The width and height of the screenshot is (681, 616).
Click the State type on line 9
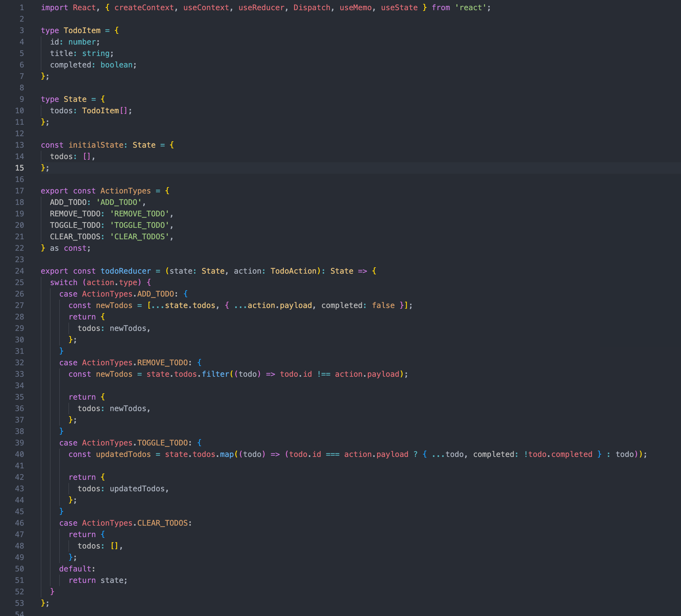(x=75, y=99)
